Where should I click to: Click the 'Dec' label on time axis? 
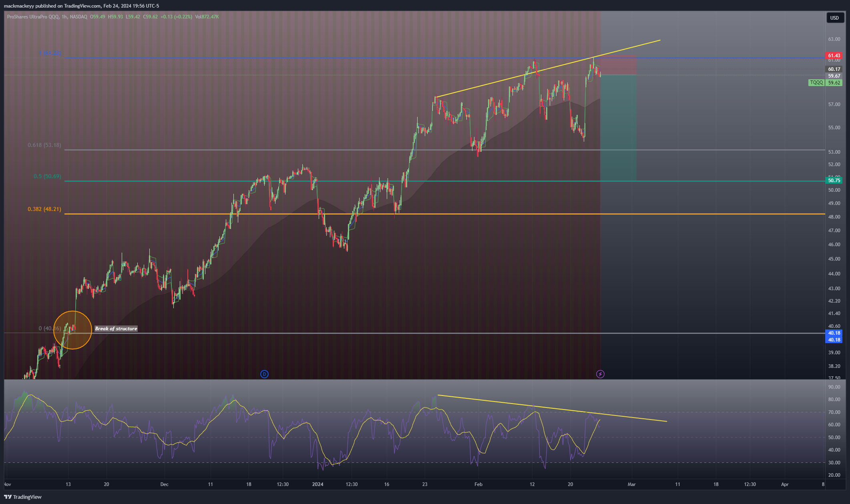165,484
